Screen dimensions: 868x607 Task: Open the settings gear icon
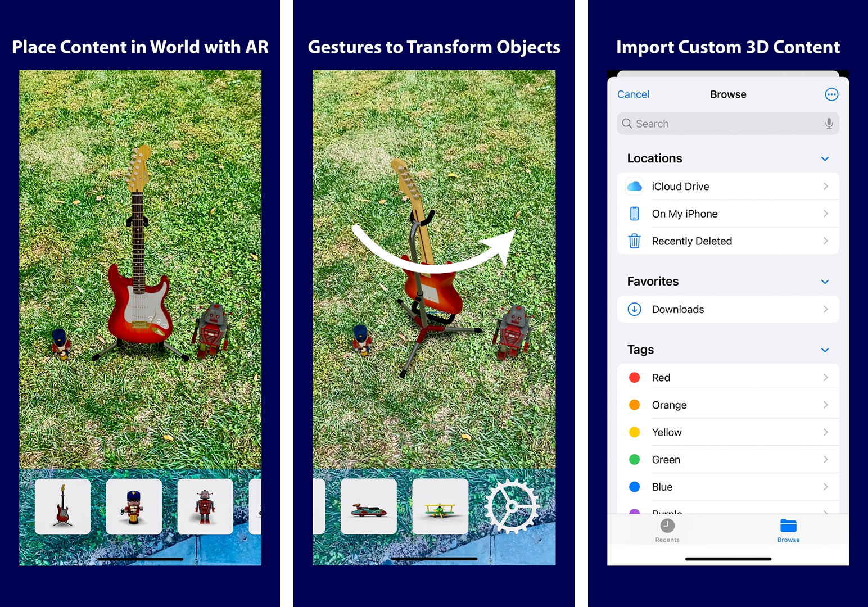pos(512,506)
